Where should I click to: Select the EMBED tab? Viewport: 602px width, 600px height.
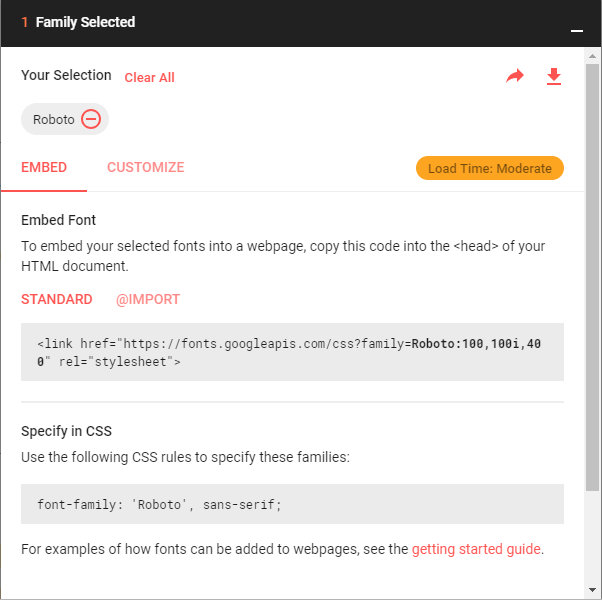[44, 167]
